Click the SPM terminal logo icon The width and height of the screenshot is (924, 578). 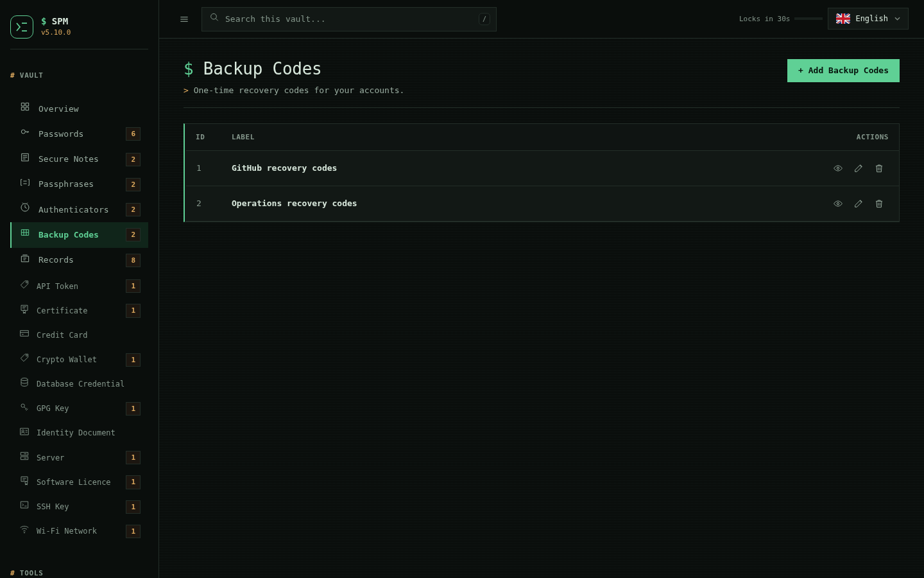point(22,27)
